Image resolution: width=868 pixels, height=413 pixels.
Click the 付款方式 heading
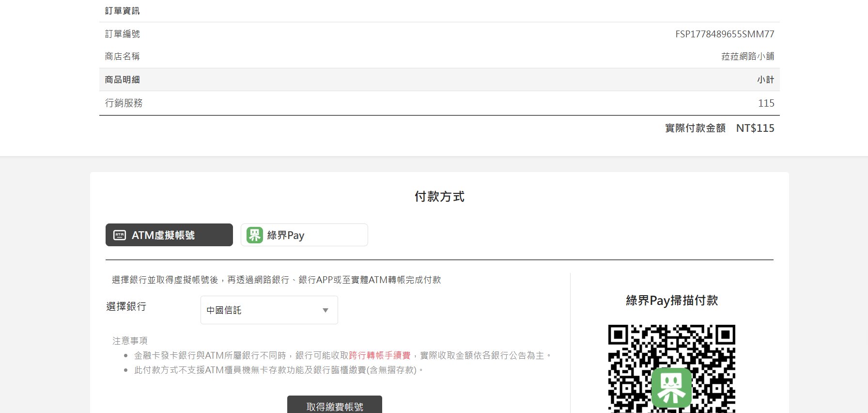coord(439,196)
